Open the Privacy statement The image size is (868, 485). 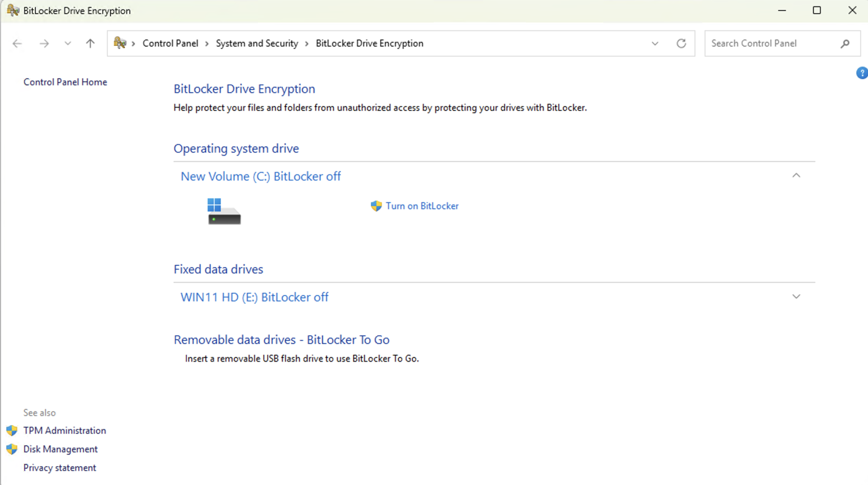pos(59,467)
